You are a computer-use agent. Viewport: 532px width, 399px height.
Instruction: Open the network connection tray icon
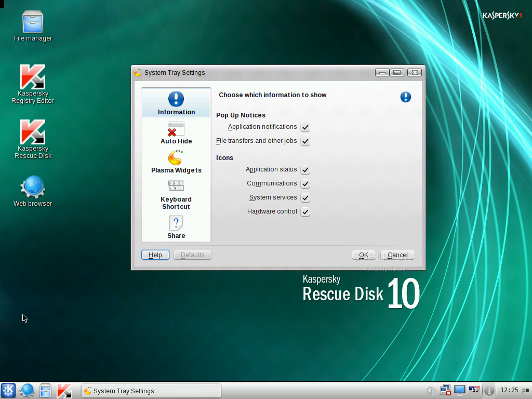tap(445, 390)
